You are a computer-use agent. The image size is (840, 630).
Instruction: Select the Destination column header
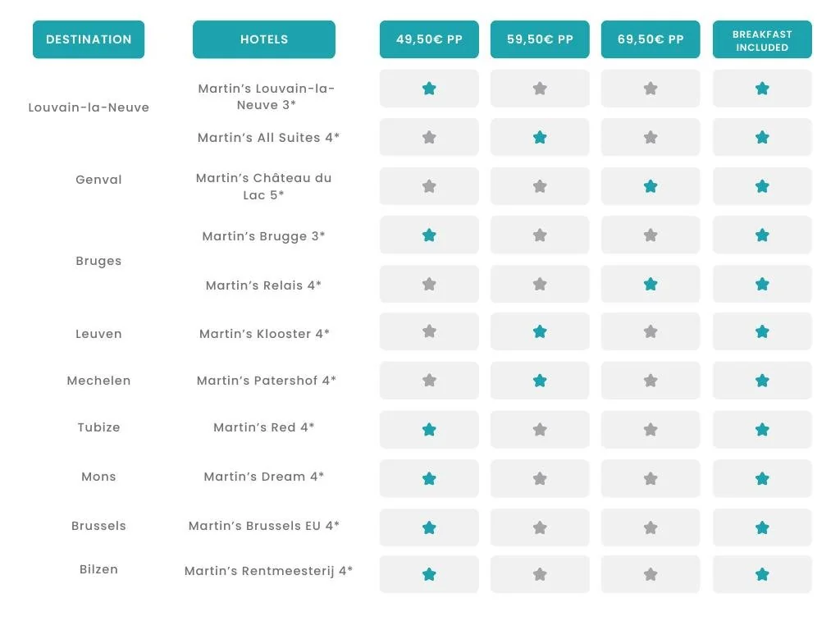pos(89,39)
